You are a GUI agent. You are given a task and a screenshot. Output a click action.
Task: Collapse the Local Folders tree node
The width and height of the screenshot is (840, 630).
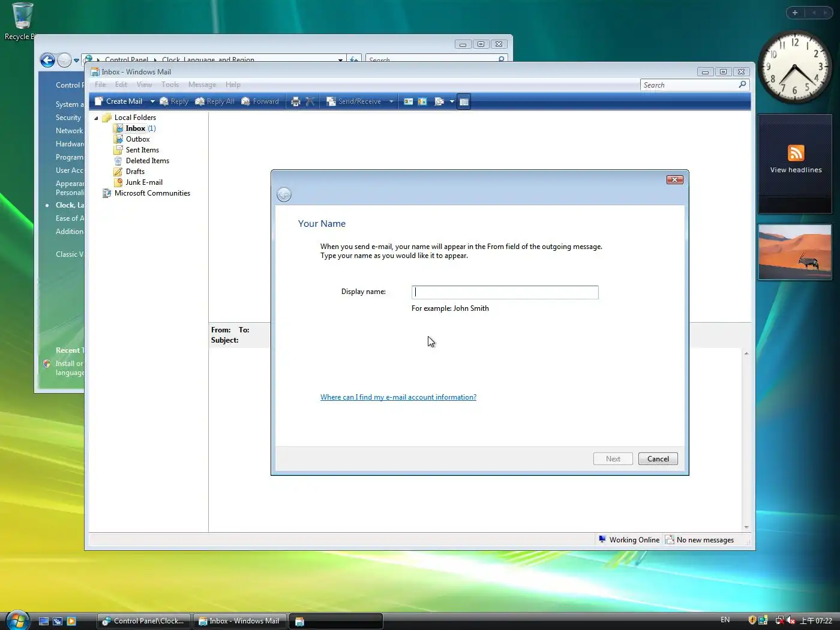[96, 118]
